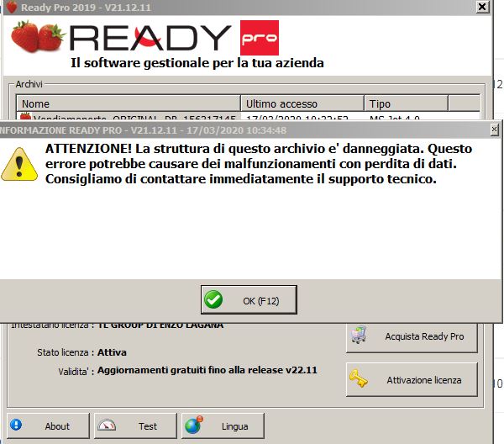Close the Ready Pro 2019 main window
The height and width of the screenshot is (444, 504).
tap(482, 7)
